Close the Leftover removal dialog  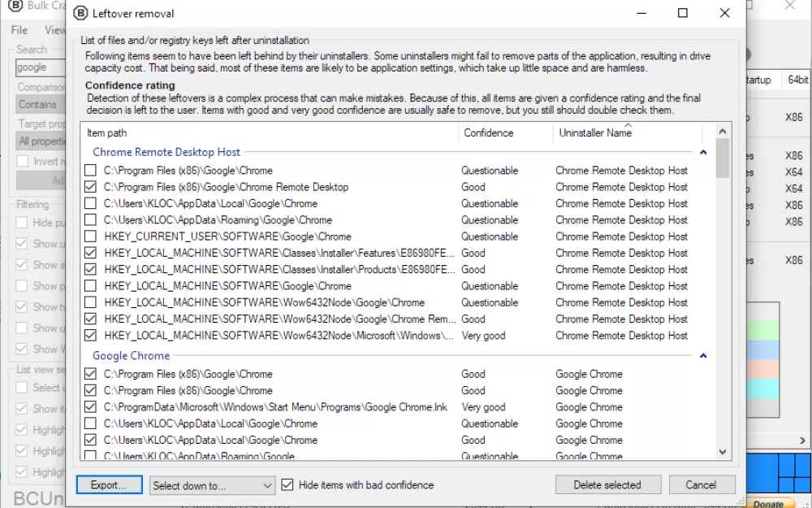724,13
